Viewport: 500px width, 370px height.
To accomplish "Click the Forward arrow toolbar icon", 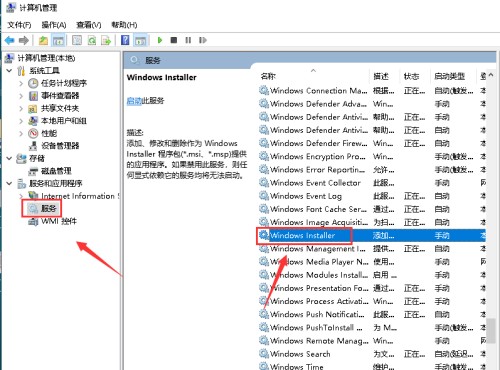I will tap(24, 41).
